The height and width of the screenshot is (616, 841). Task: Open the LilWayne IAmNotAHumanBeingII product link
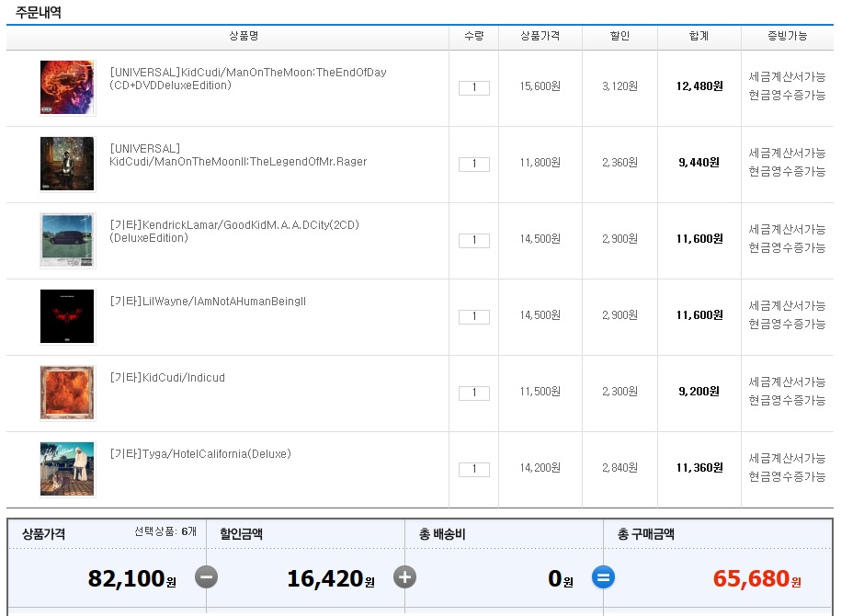click(x=208, y=302)
